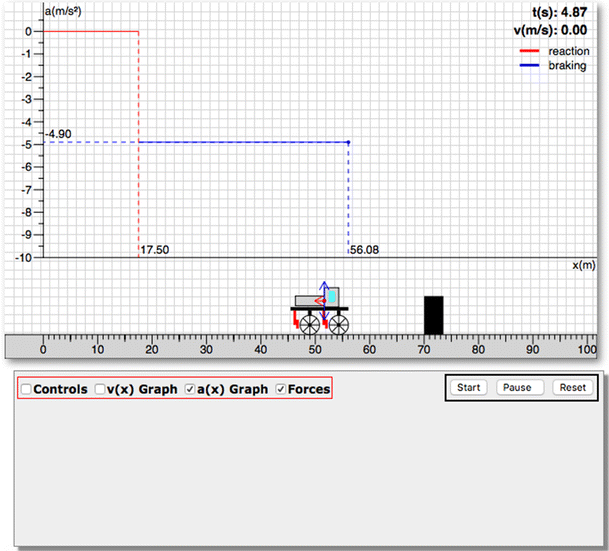Enable the Controls checkbox
The image size is (609, 551).
[26, 389]
